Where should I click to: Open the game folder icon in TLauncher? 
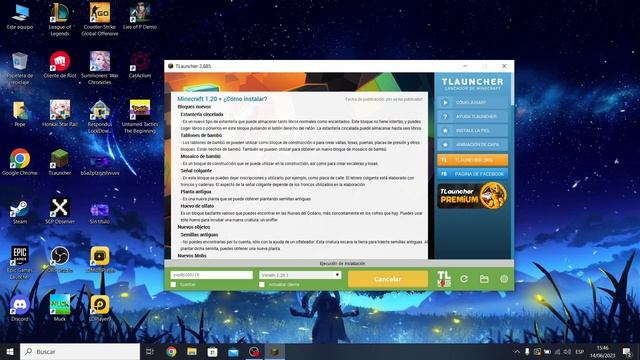(484, 279)
